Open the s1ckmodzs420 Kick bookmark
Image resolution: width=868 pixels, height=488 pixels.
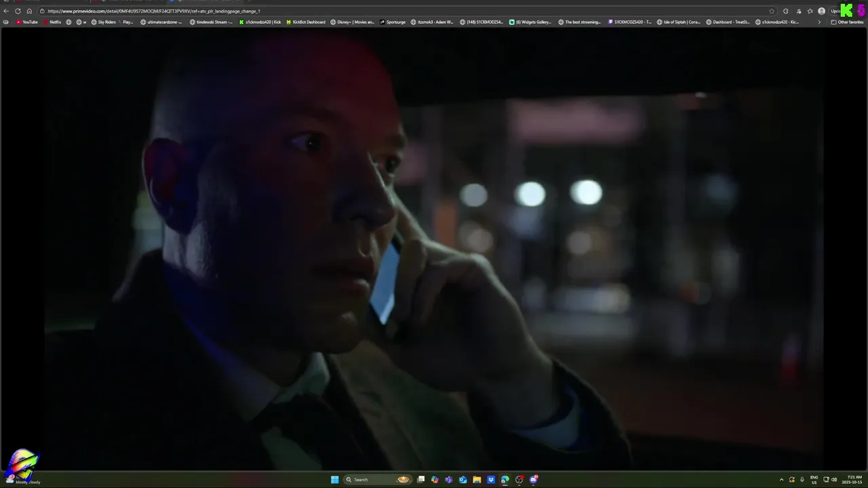tap(260, 22)
